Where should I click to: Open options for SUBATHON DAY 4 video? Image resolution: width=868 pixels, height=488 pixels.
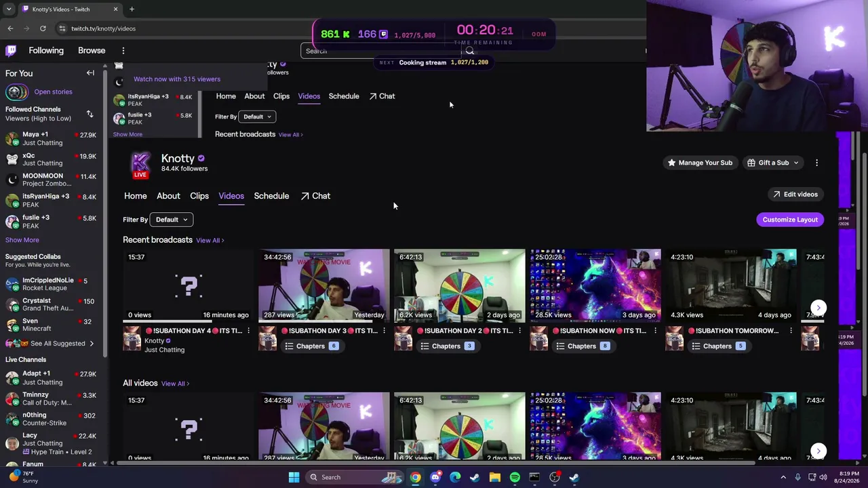pos(248,331)
